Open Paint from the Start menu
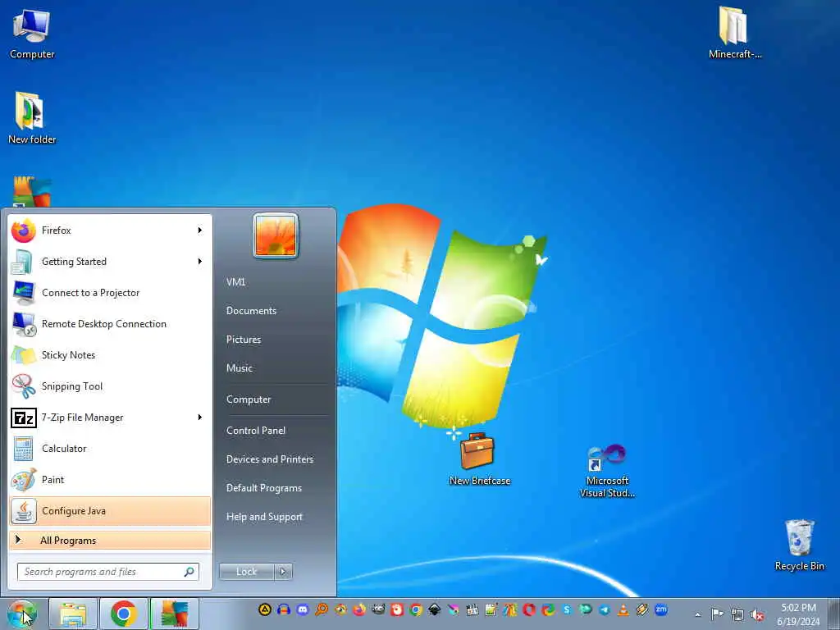 (110, 480)
